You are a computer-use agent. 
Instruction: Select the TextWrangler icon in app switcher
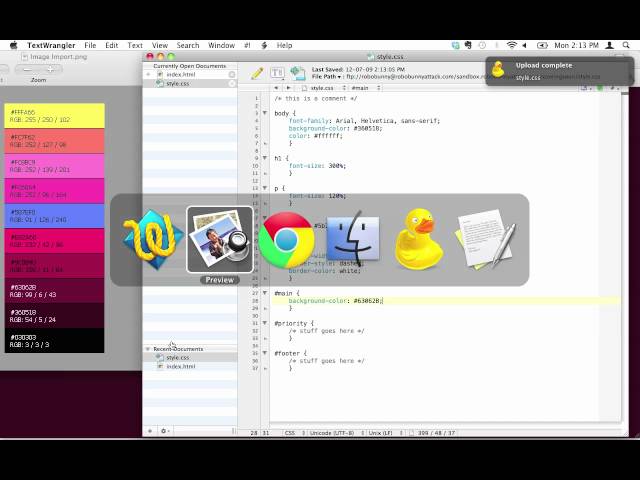point(152,240)
